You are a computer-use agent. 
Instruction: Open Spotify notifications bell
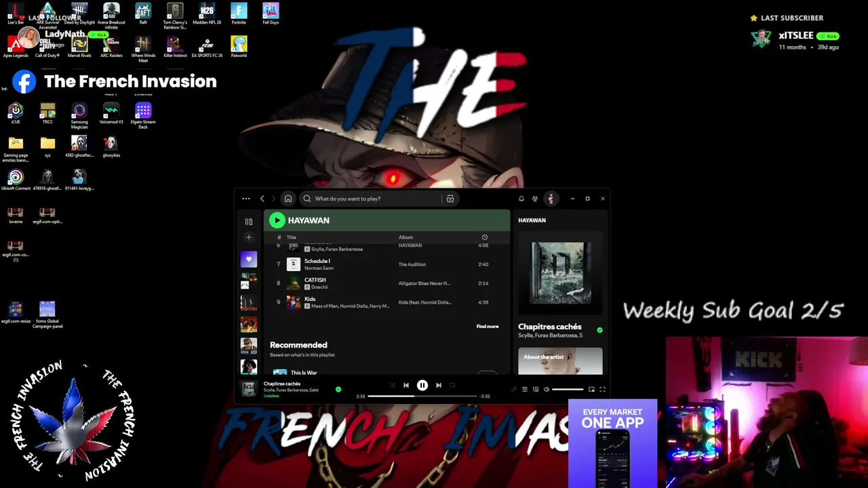(521, 199)
